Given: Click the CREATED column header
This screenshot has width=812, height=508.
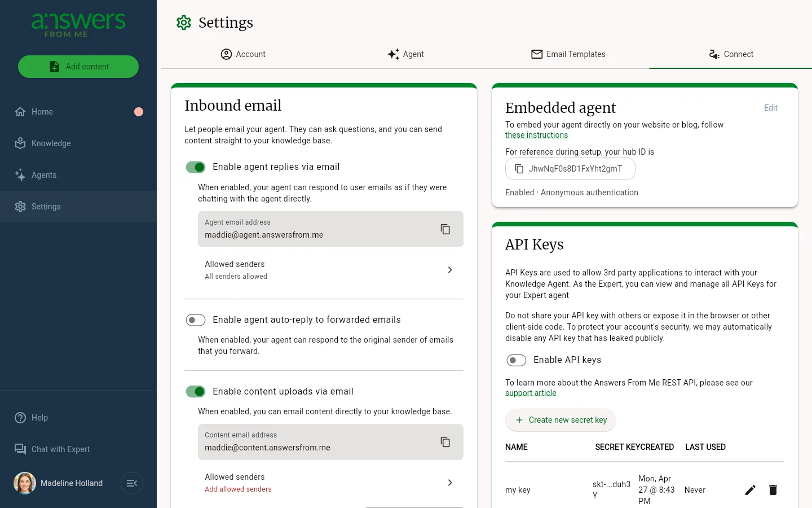Looking at the screenshot, I should tap(656, 447).
